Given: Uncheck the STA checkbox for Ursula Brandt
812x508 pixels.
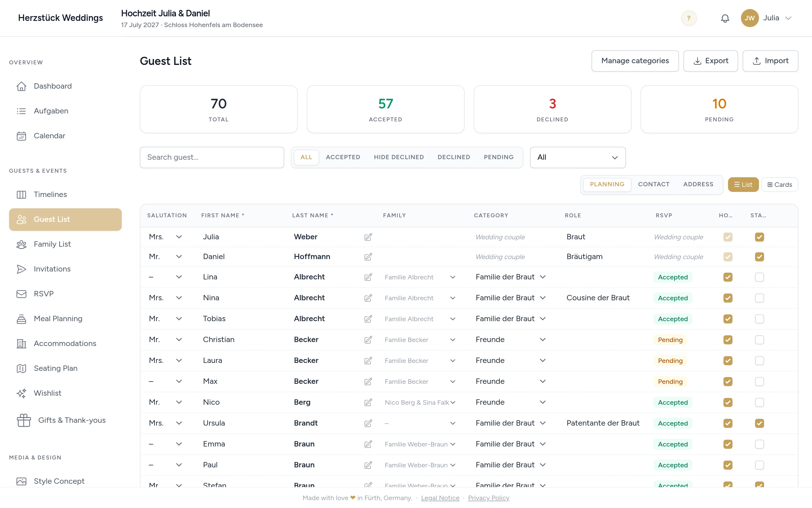Looking at the screenshot, I should click(759, 423).
